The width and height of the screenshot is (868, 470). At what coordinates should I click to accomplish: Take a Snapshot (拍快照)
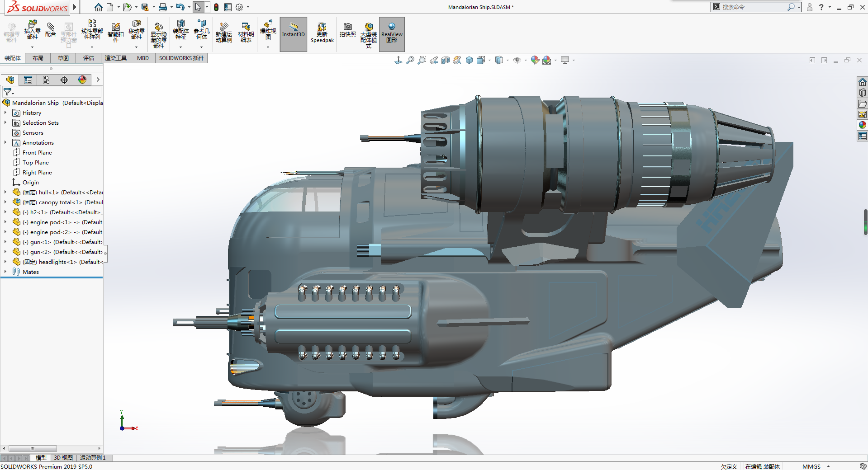(x=348, y=30)
